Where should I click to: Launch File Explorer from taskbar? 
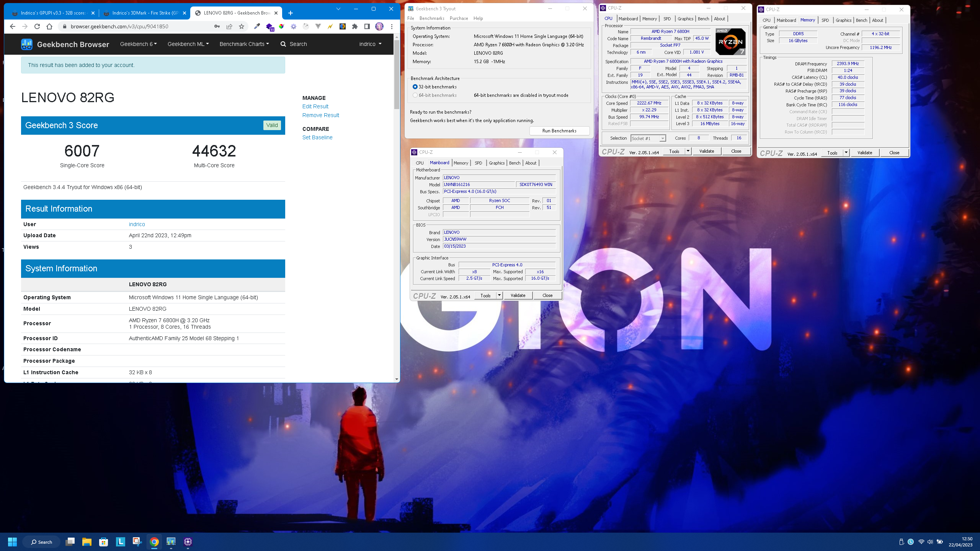[x=87, y=542]
